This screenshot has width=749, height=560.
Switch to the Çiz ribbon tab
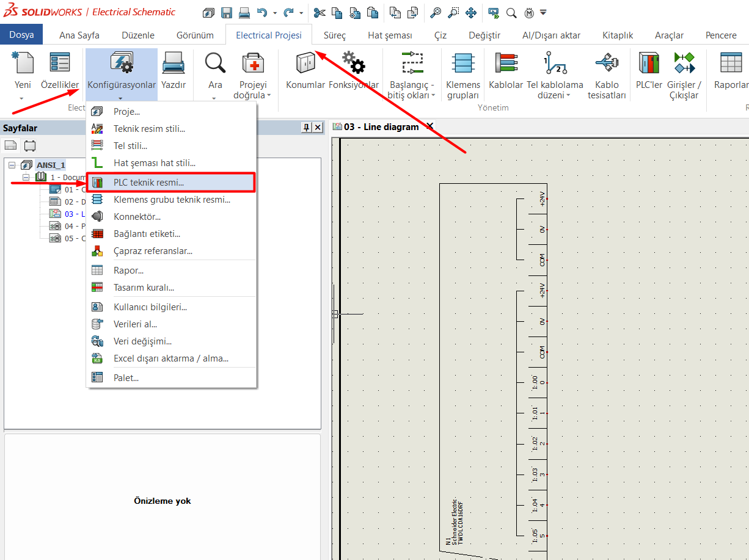pos(440,35)
